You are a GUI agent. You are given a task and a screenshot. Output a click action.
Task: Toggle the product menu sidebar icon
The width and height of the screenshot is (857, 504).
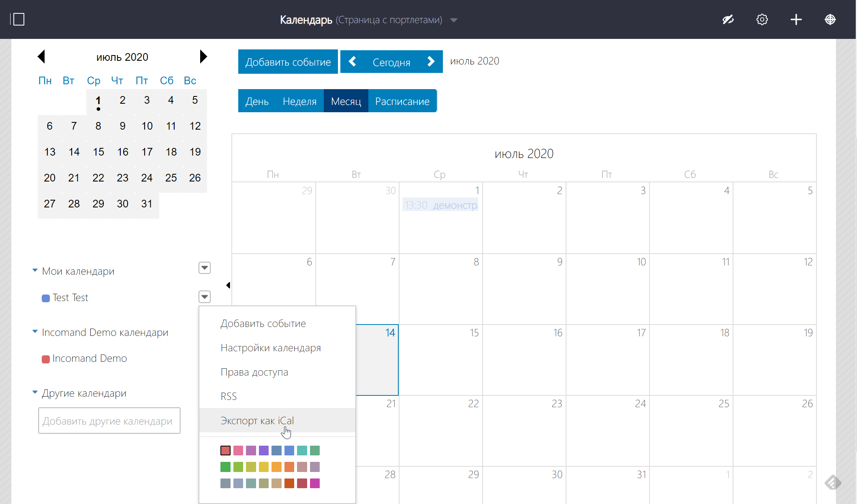(17, 19)
